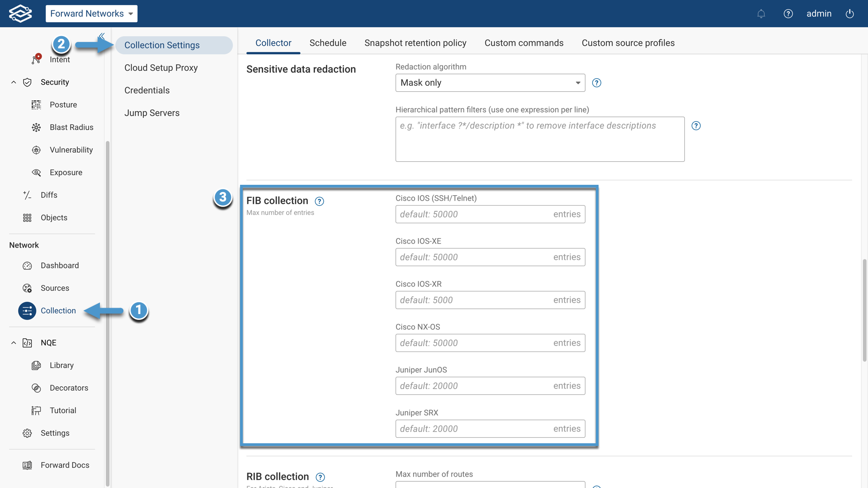
Task: Open the Custom commands tab
Action: (524, 43)
